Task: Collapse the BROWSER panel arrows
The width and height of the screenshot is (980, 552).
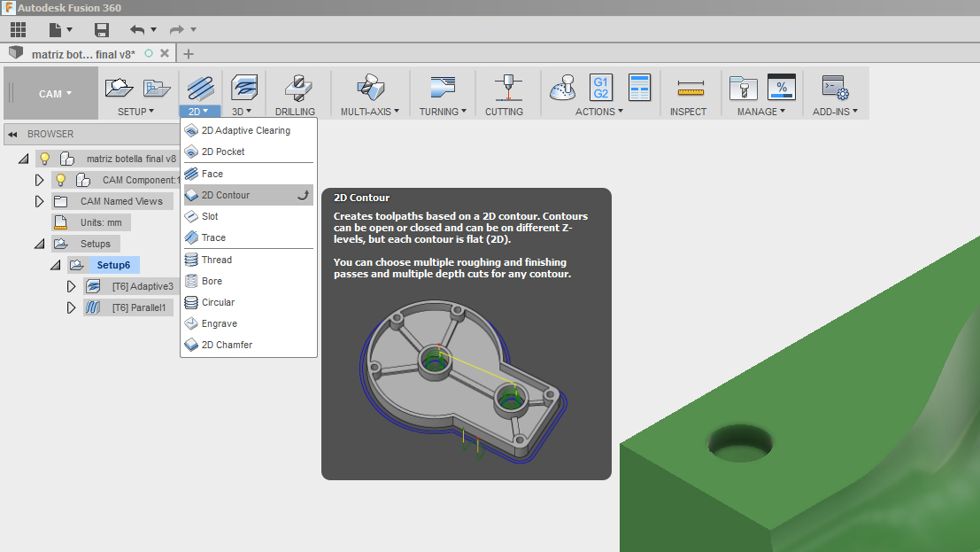Action: click(x=12, y=134)
